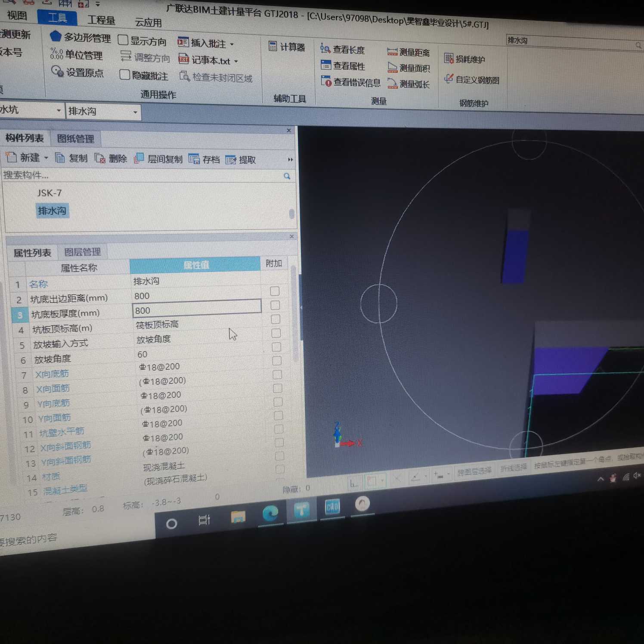
Task: Check 附加 box for X向底筋 row
Action: pyautogui.click(x=277, y=360)
